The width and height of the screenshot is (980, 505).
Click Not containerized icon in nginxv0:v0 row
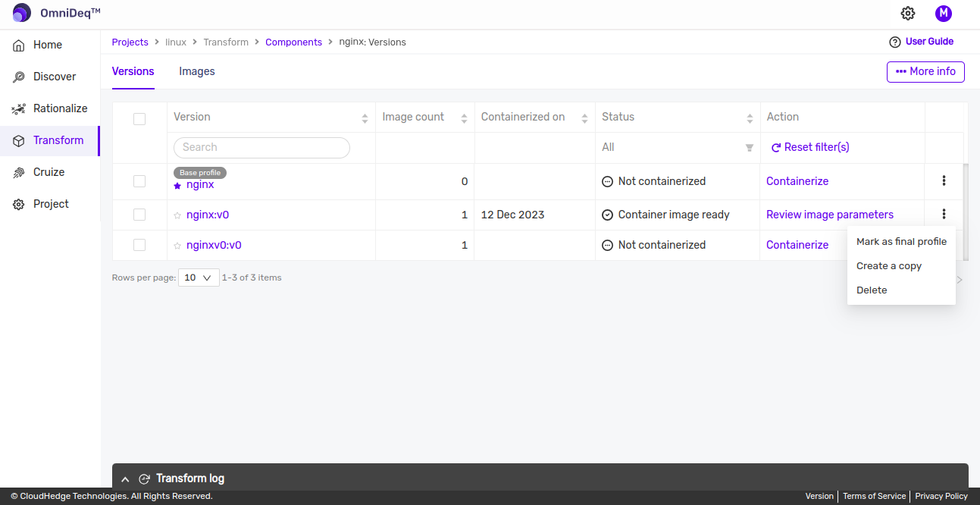[607, 245]
